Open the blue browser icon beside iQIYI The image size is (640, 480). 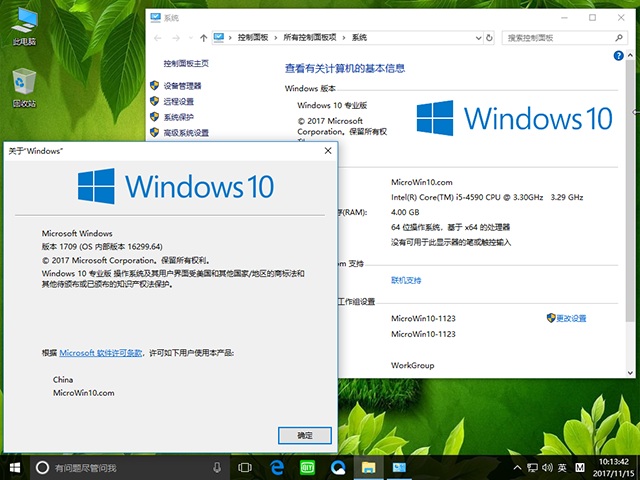tap(338, 468)
